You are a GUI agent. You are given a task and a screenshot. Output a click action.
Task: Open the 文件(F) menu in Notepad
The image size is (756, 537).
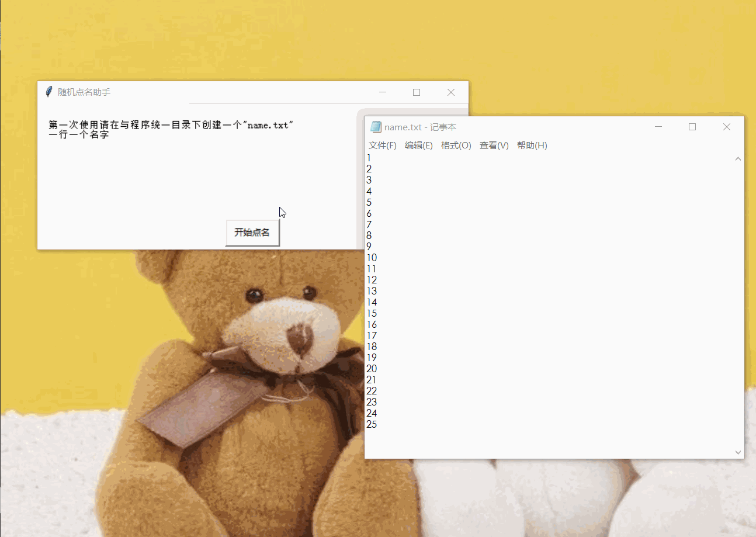pos(383,145)
